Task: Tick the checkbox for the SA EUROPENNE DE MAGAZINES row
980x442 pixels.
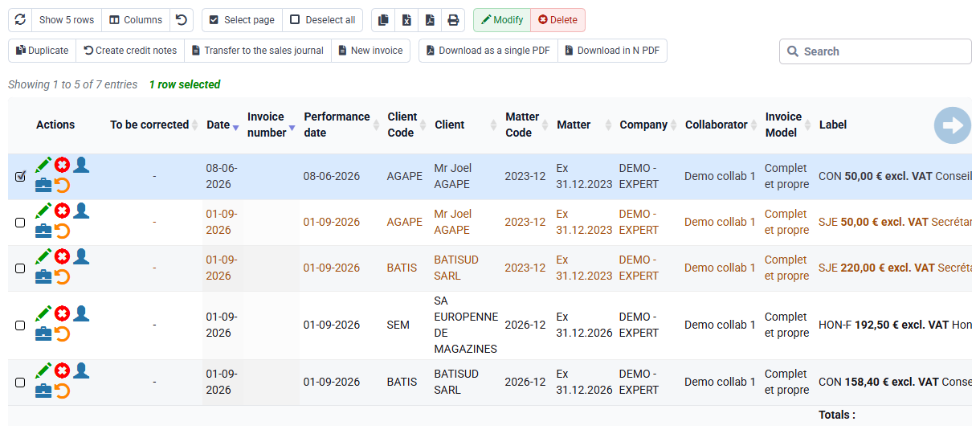Action: click(x=20, y=325)
